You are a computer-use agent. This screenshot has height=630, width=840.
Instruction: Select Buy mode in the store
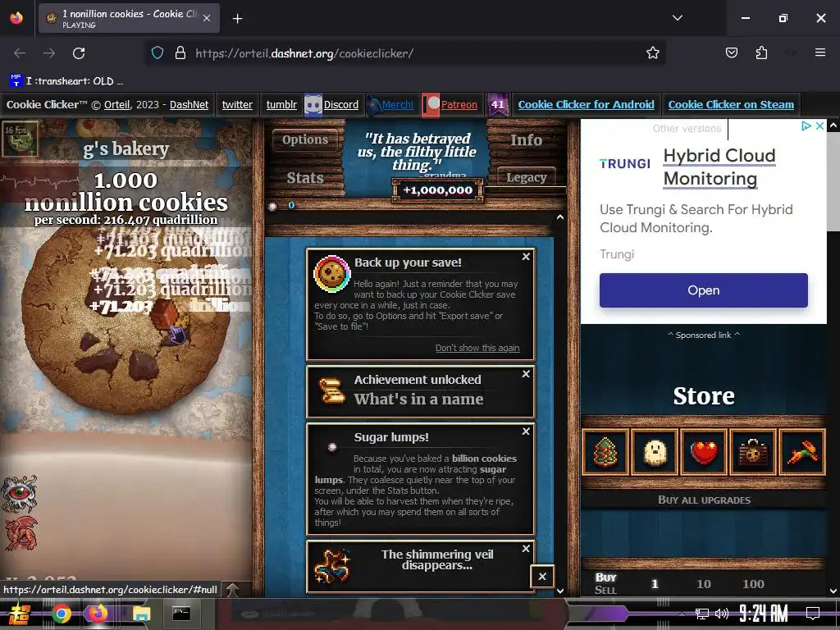pos(606,577)
